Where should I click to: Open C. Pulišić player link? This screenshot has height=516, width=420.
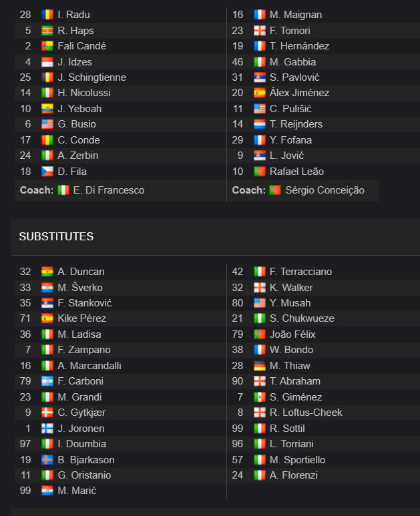(290, 109)
